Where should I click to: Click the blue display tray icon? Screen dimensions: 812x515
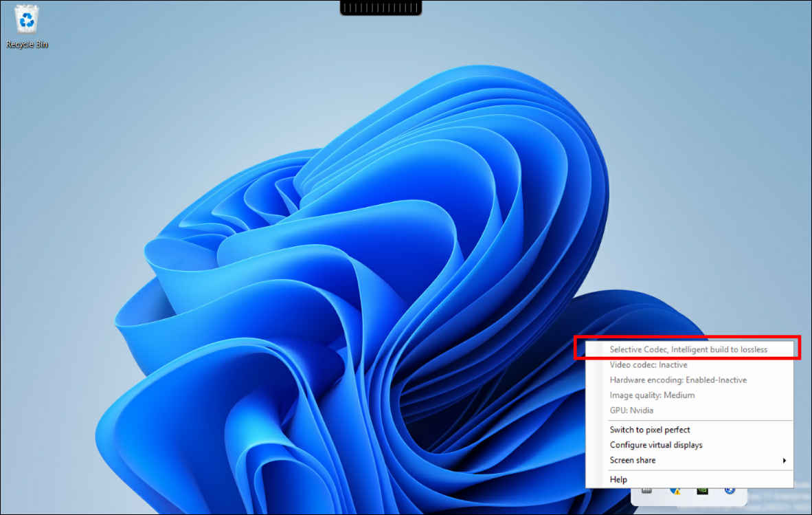pos(730,491)
